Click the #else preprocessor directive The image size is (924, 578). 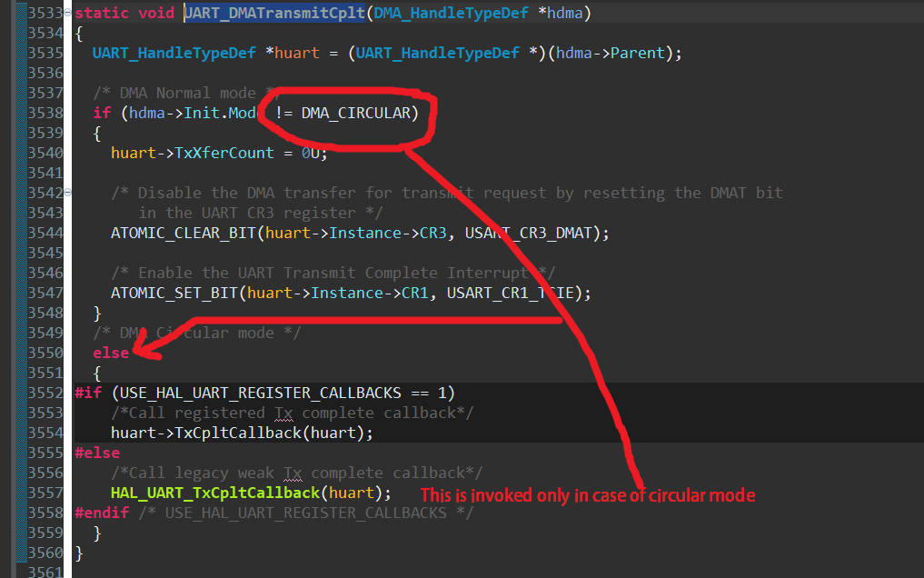click(x=96, y=452)
